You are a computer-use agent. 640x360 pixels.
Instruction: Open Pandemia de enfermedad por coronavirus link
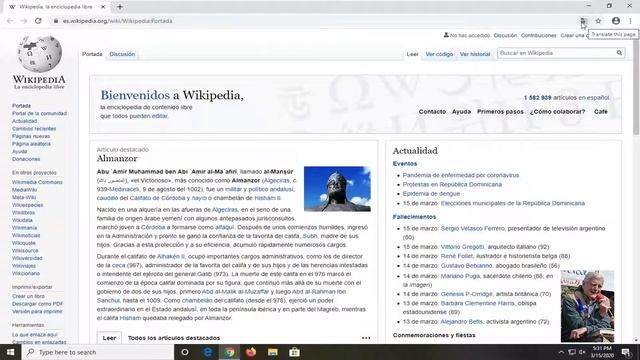pyautogui.click(x=461, y=175)
